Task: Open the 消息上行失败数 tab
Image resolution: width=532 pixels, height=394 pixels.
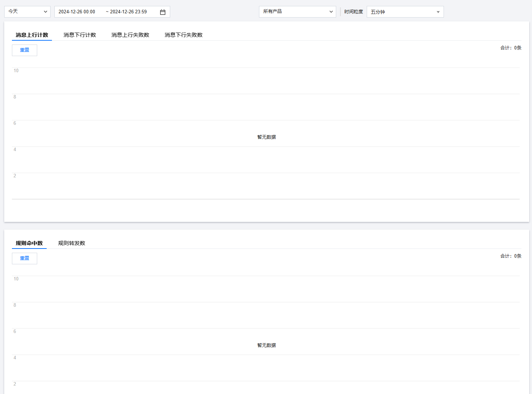Action: pyautogui.click(x=130, y=35)
